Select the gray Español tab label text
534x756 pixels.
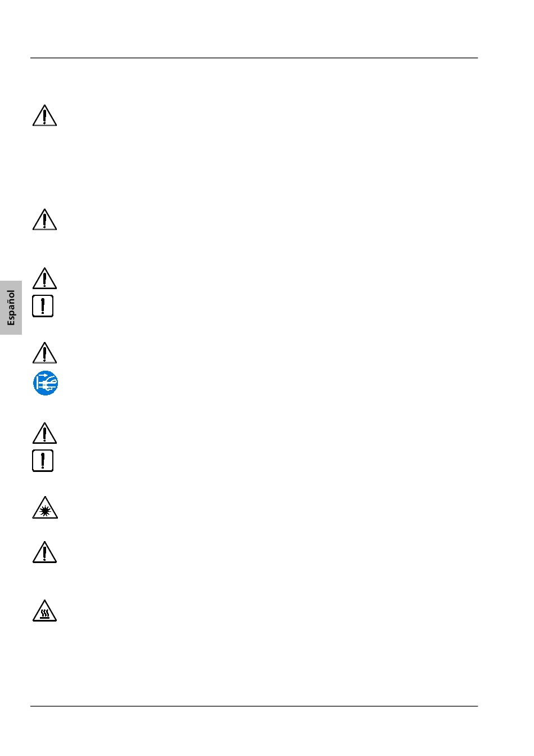[x=11, y=308]
